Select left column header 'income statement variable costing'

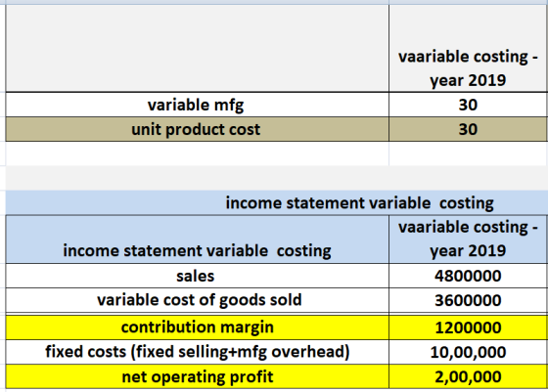pos(197,240)
